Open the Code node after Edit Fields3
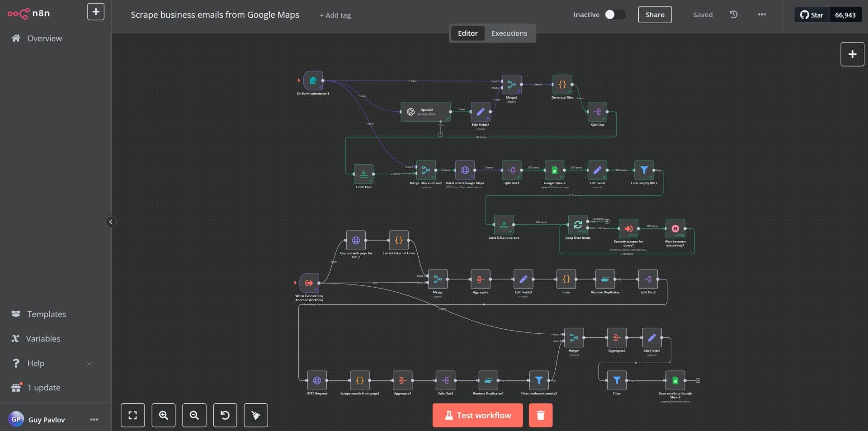This screenshot has height=431, width=868. tap(566, 279)
